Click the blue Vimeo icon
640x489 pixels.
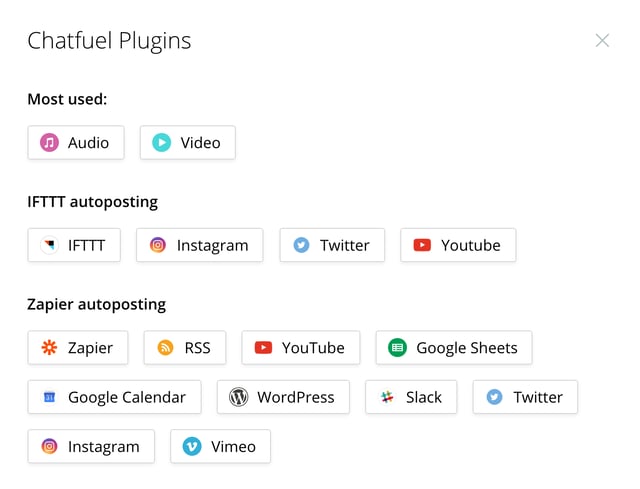click(x=192, y=447)
